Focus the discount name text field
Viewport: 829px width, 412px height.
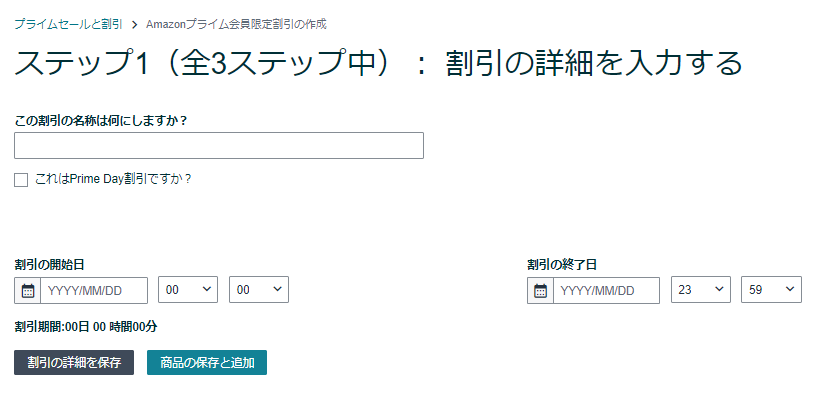(x=219, y=146)
